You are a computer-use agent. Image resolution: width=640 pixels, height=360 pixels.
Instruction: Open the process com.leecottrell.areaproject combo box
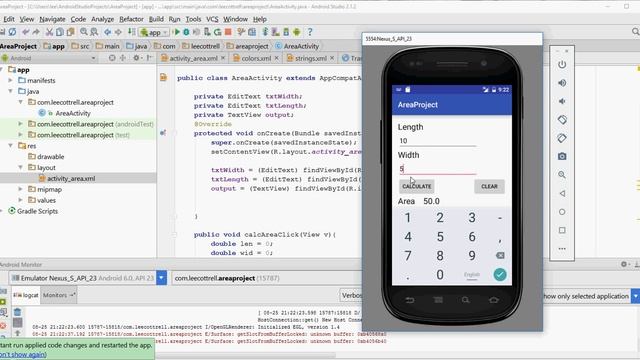tap(266, 278)
